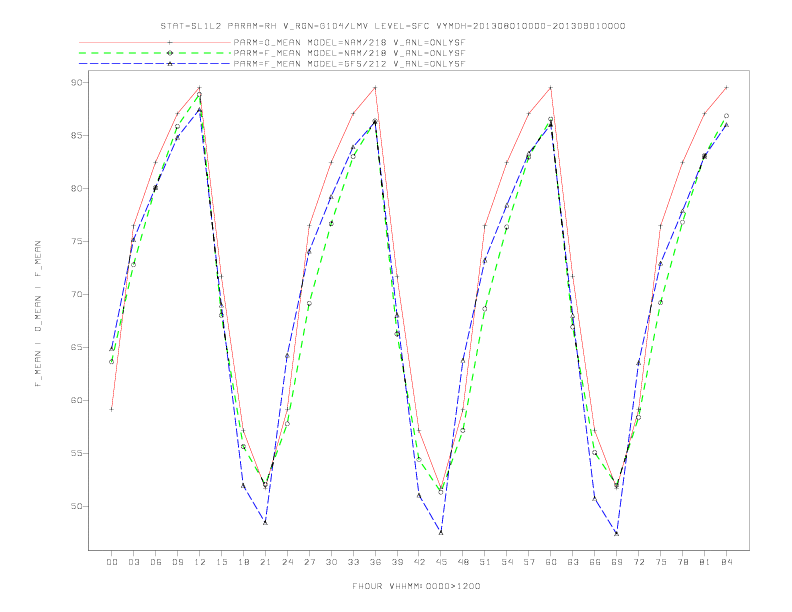Viewport: 792px width, 612px height.
Task: Select the blue PARM=F_MEAN MODEL=GFS/212 legend label
Action: (x=349, y=64)
